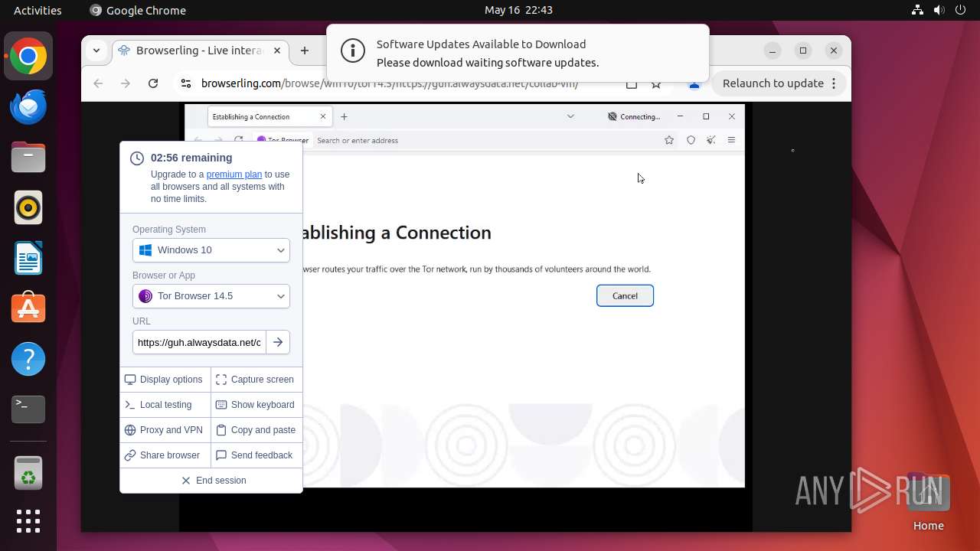The width and height of the screenshot is (980, 551).
Task: Click the Chrome address bar URL
Action: (390, 83)
